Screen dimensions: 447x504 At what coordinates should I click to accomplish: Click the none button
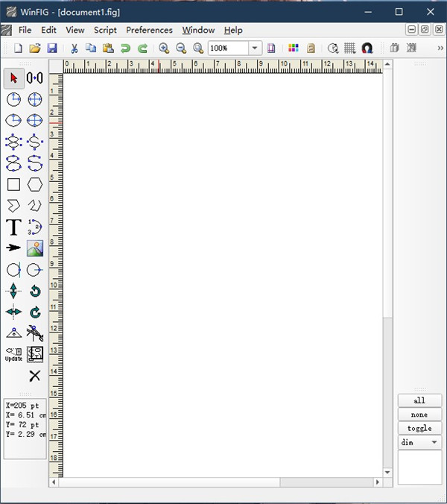point(419,415)
